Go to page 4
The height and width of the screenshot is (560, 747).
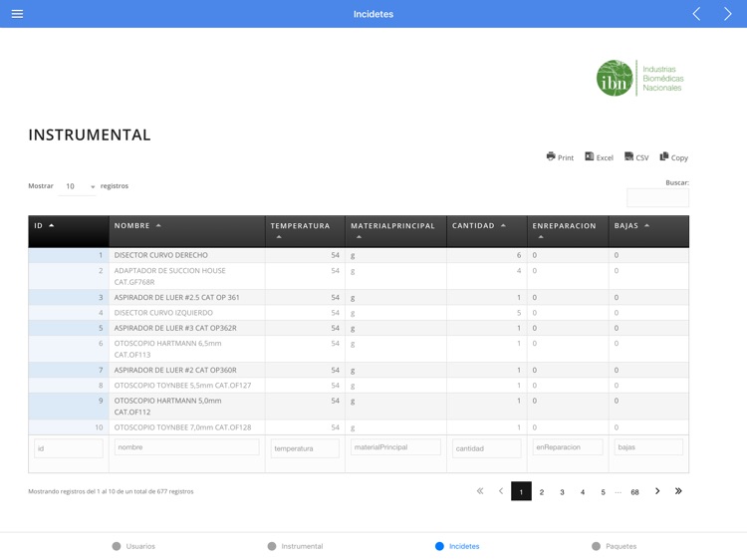(583, 492)
